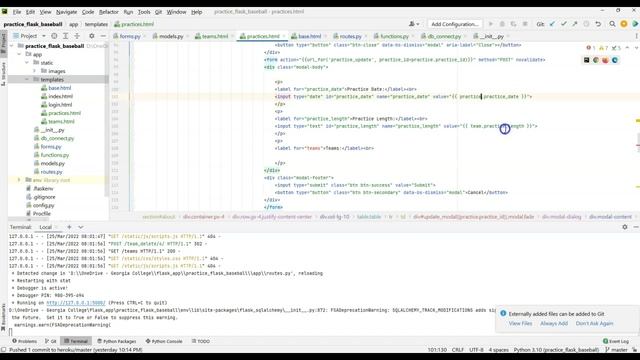Open the Refactor menu
This screenshot has width=640, height=360.
[x=109, y=12]
